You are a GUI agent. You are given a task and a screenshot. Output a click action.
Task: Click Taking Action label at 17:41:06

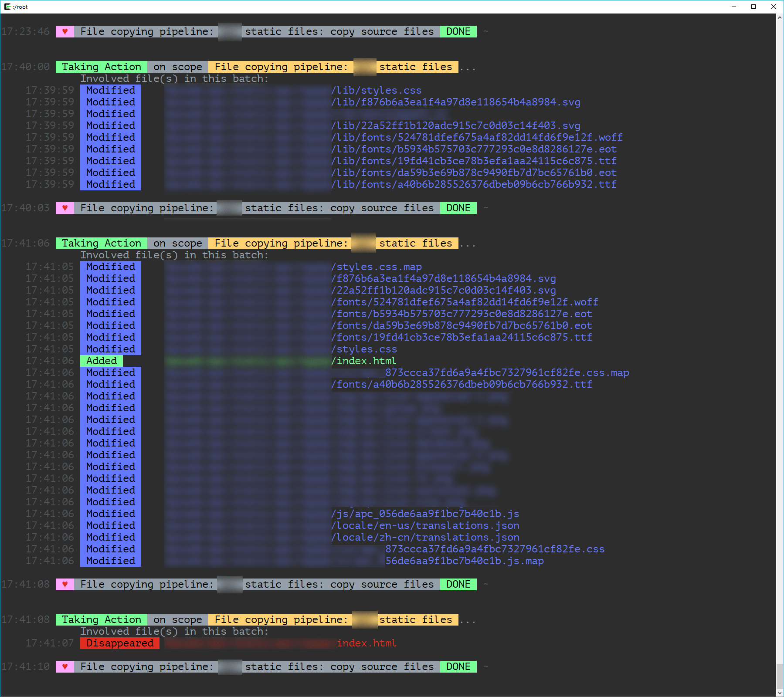pyautogui.click(x=102, y=243)
